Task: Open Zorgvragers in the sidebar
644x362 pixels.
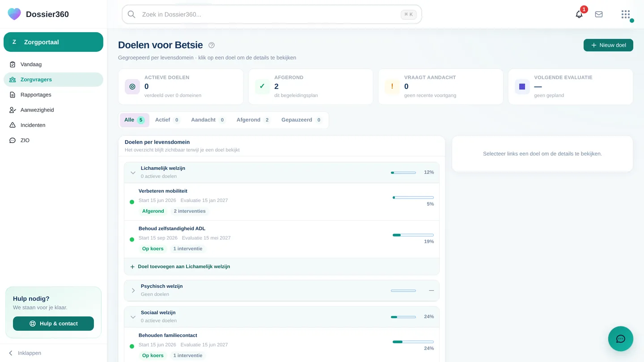Action: 53,80
